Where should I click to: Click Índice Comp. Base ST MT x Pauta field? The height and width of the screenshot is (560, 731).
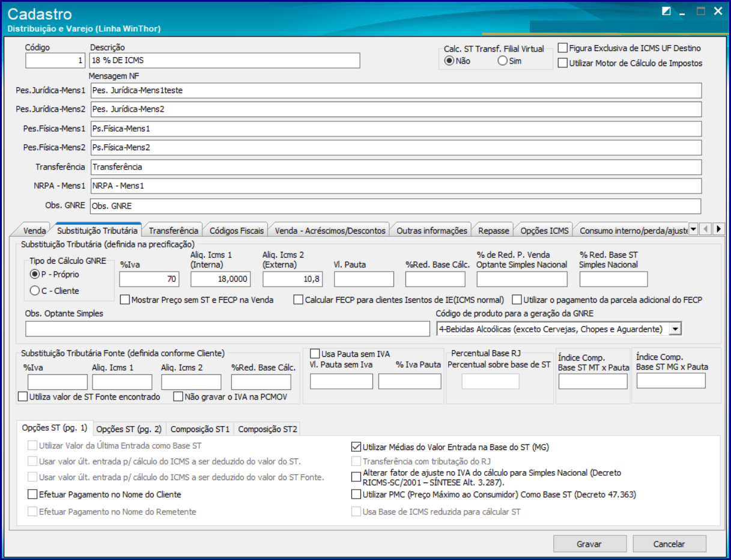pyautogui.click(x=593, y=382)
